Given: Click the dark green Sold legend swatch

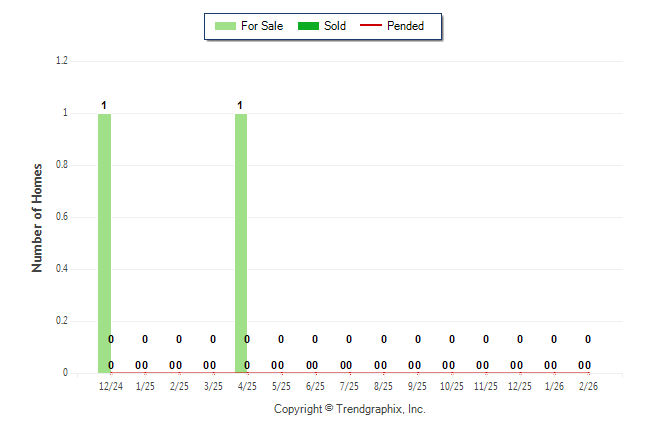Looking at the screenshot, I should tap(307, 26).
